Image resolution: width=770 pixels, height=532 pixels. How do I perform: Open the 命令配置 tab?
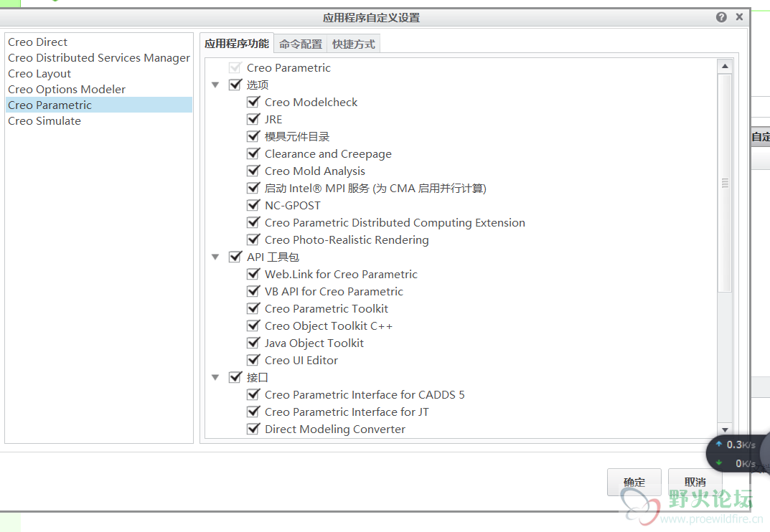pos(301,44)
